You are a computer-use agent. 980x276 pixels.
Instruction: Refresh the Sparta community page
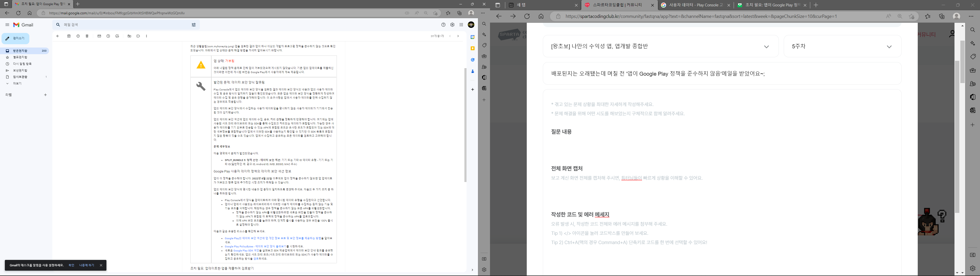click(527, 16)
